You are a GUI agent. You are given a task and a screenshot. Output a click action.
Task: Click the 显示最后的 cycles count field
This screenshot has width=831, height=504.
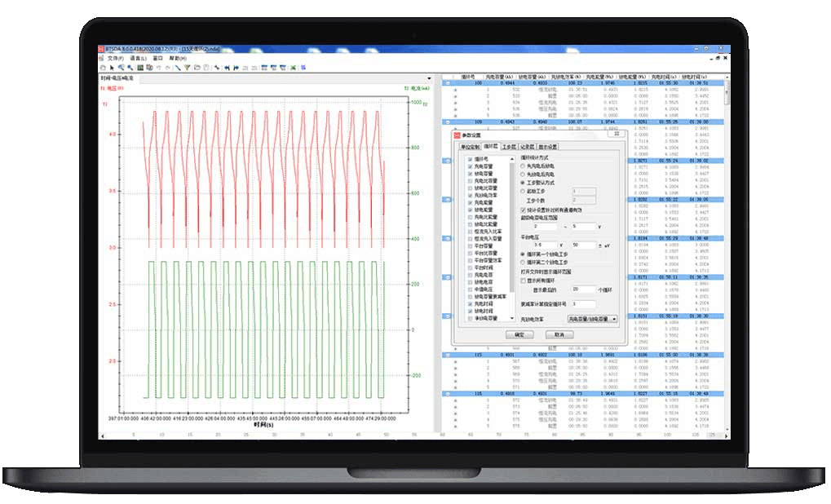[x=583, y=290]
